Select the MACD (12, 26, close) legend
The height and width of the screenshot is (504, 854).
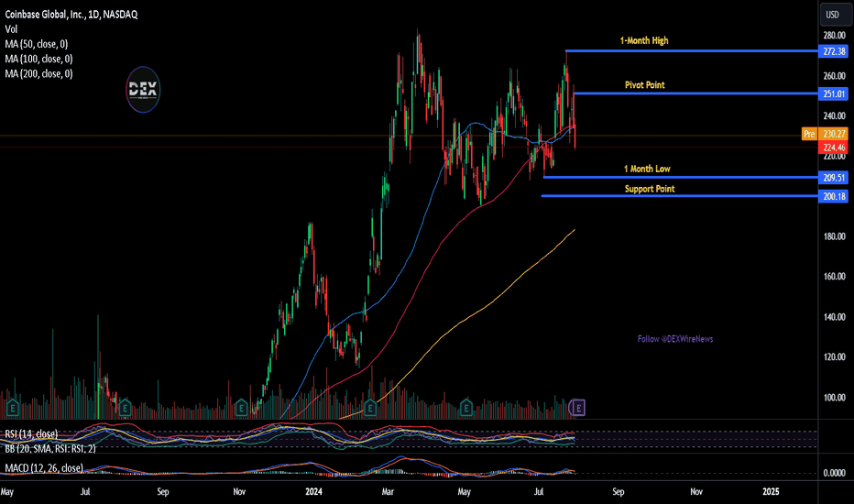click(44, 468)
